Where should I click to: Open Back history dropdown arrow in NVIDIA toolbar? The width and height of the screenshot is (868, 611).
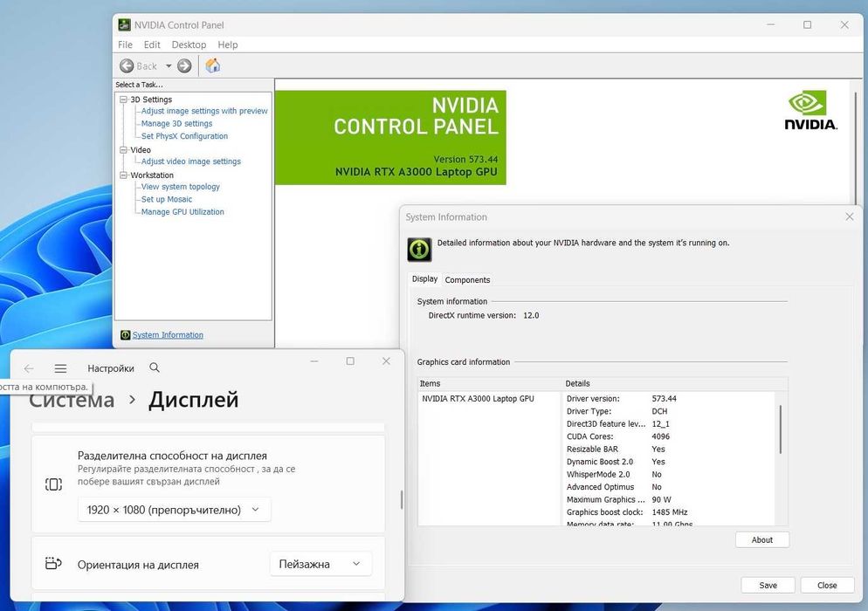[x=169, y=65]
